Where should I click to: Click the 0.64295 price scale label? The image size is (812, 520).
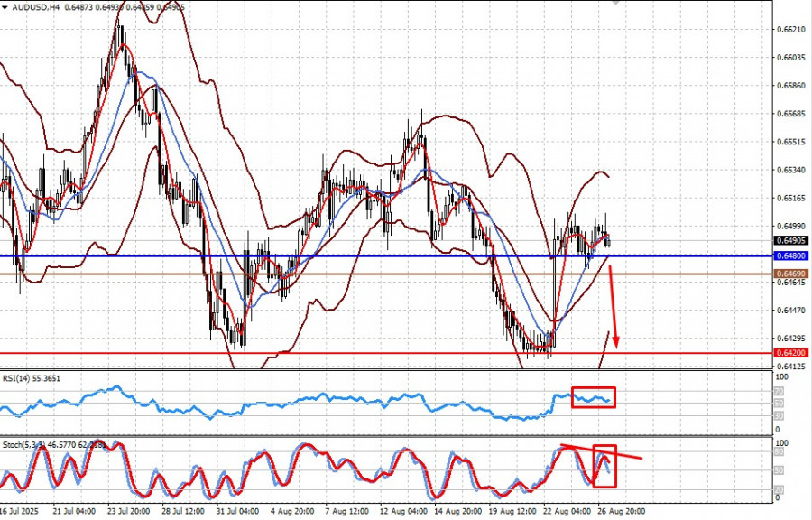click(x=791, y=339)
